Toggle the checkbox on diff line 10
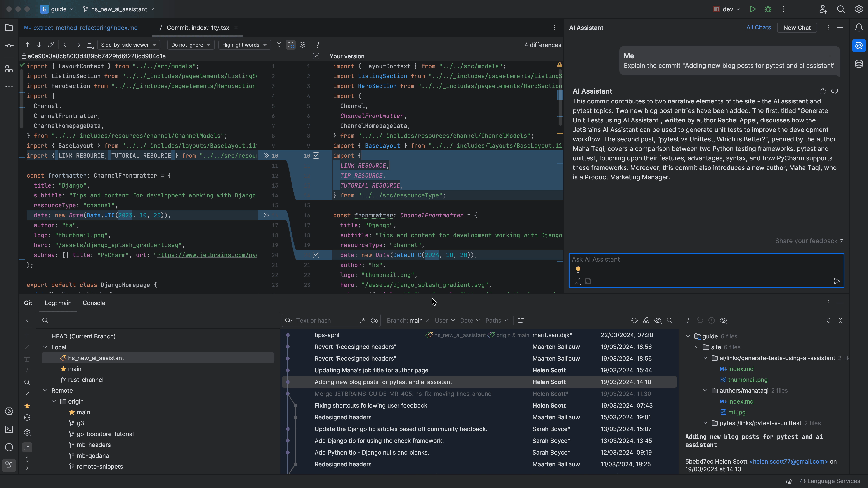868x488 pixels. pos(316,156)
